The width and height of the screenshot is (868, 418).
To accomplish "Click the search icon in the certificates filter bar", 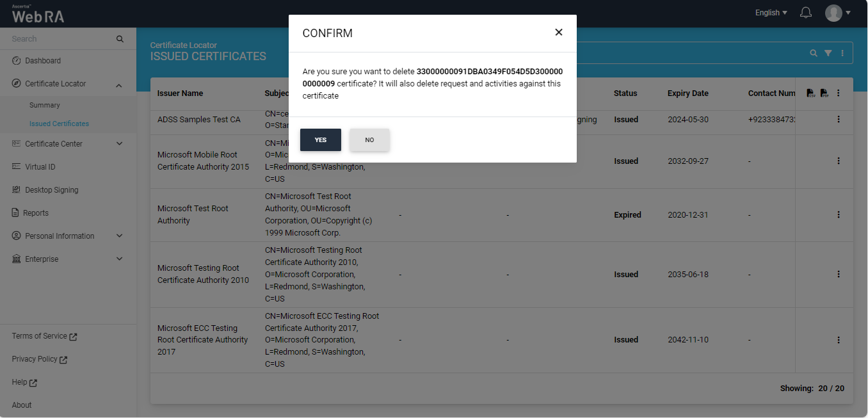I will [x=814, y=53].
